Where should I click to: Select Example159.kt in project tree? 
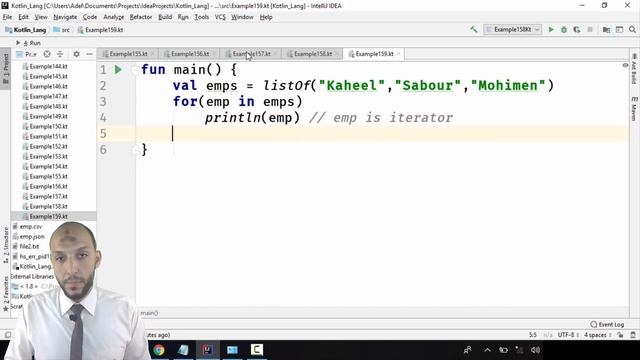pyautogui.click(x=49, y=216)
